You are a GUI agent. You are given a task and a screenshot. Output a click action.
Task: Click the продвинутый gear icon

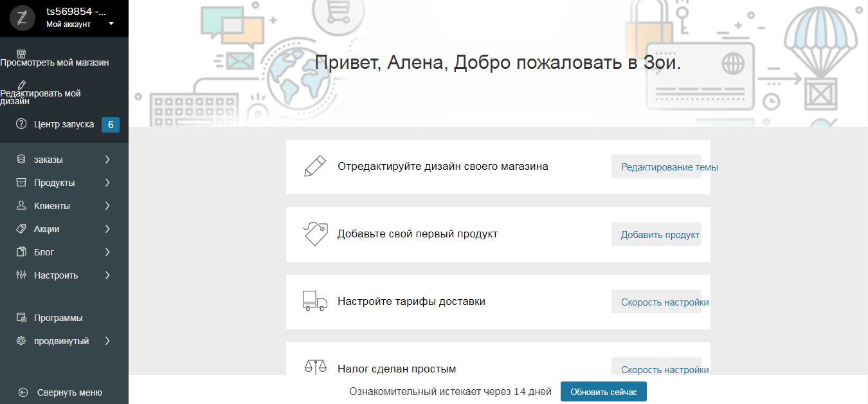coord(21,341)
